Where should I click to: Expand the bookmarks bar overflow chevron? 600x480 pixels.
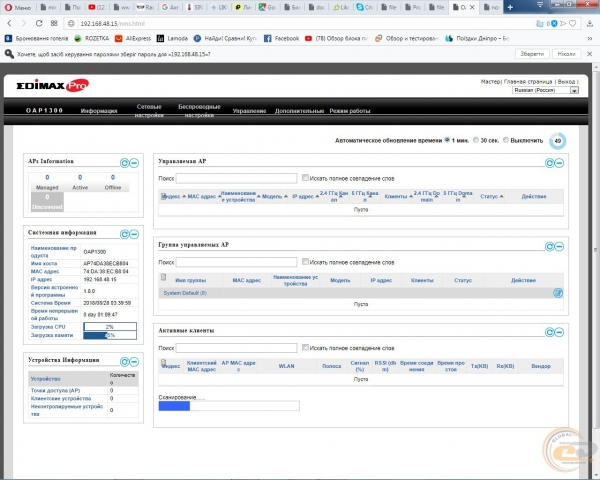point(590,38)
